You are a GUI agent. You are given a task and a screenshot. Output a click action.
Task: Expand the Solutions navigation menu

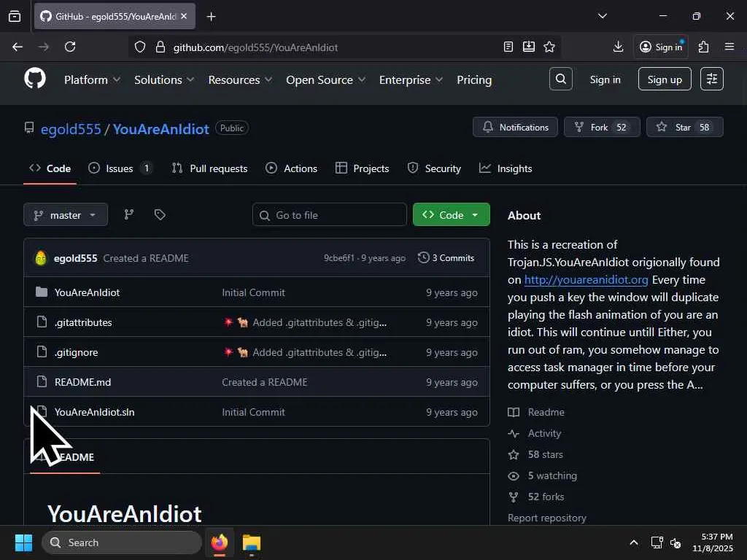164,80
